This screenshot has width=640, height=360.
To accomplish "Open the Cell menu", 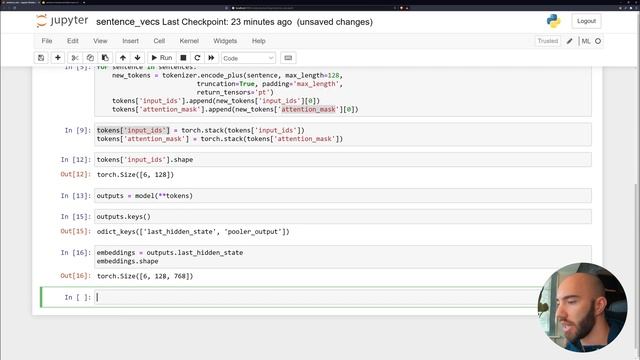I will [x=159, y=41].
